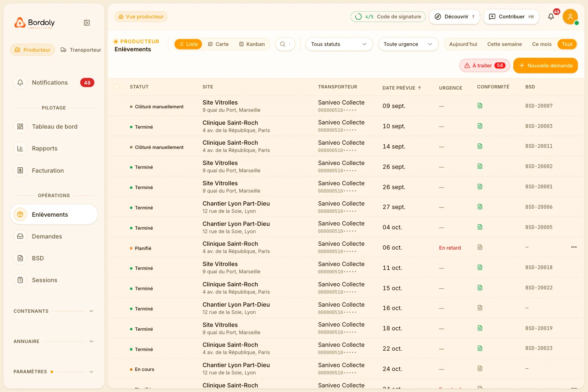Open the conformity document for BSD-20011
This screenshot has height=392, width=588.
coord(480,146)
